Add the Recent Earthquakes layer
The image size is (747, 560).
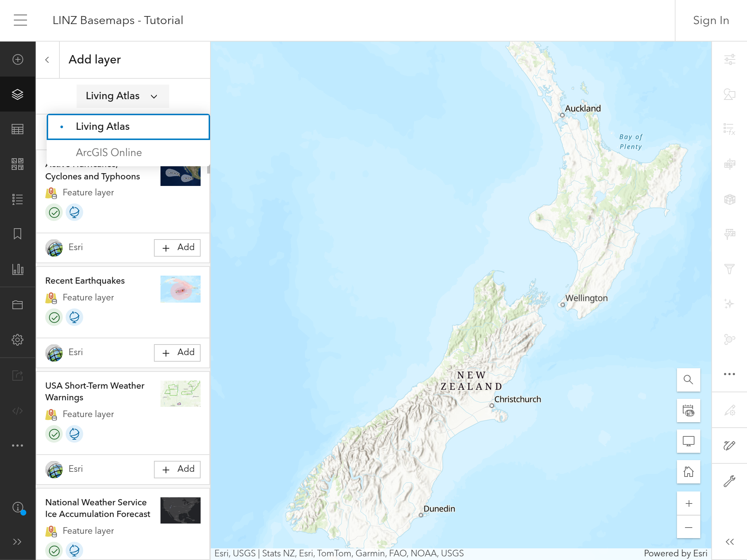coord(177,353)
